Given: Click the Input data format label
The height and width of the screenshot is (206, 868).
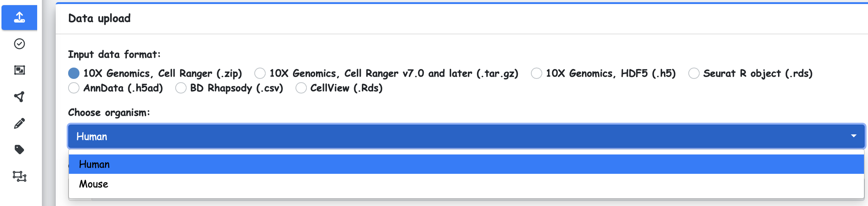Looking at the screenshot, I should tap(114, 54).
